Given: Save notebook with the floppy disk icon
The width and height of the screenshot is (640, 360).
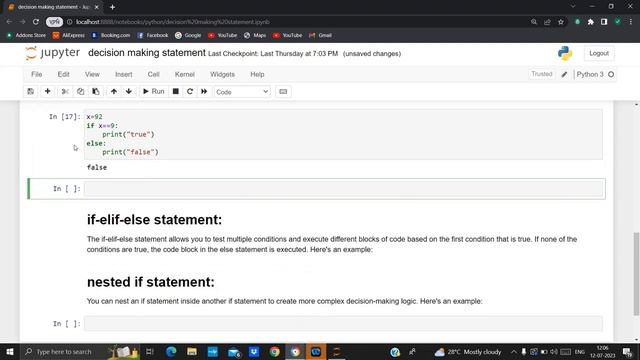Looking at the screenshot, I should tap(31, 91).
